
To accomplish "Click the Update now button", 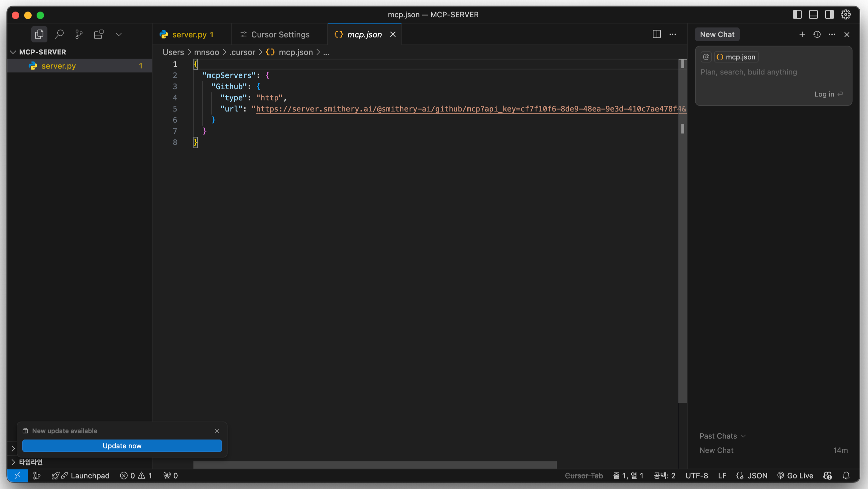I will 122,446.
